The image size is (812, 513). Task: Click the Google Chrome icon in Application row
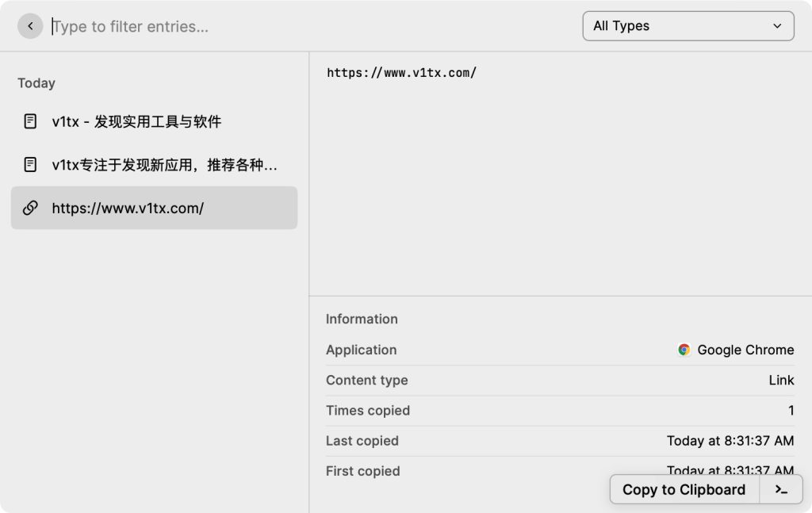click(x=684, y=350)
